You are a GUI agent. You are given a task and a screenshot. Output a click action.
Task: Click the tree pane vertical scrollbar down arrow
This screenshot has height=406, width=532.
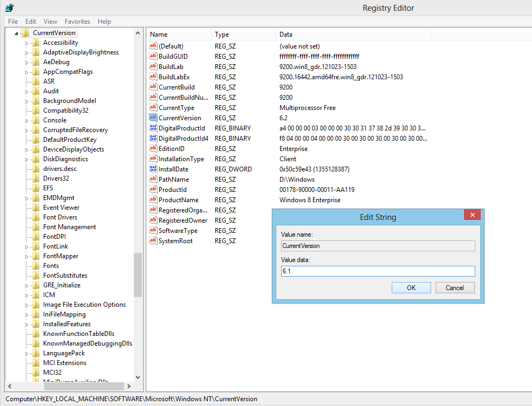pos(138,377)
